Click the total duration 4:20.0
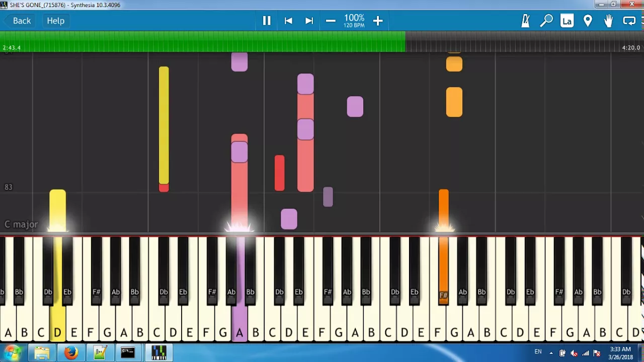 pos(631,48)
